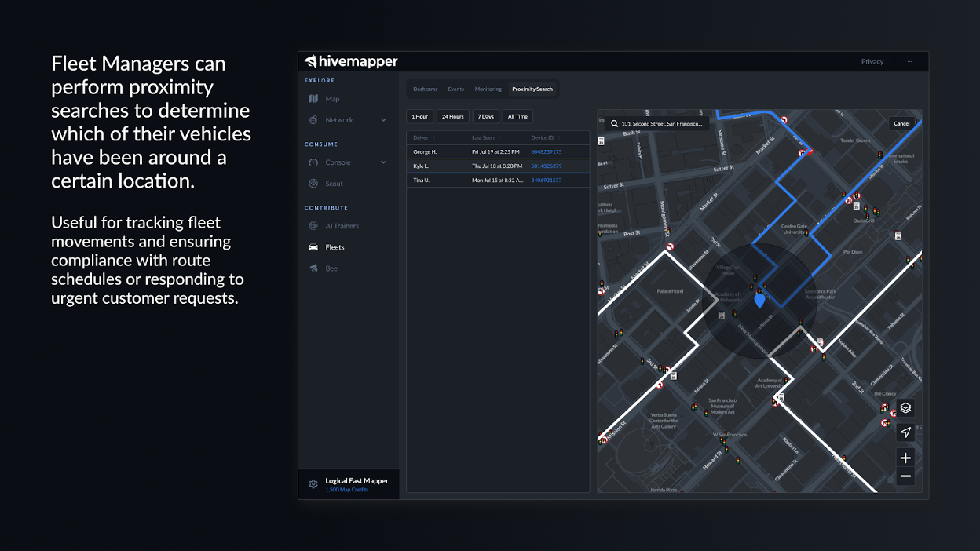
Task: Open device ID 5014826379 link
Action: pos(547,166)
